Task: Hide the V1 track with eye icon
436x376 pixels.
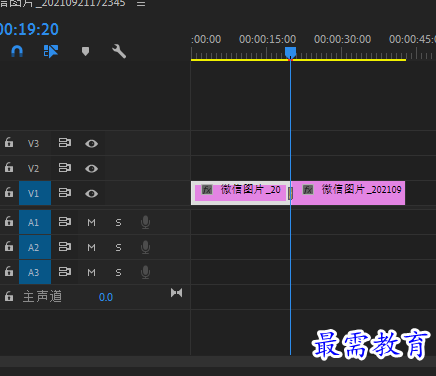Action: (x=91, y=194)
